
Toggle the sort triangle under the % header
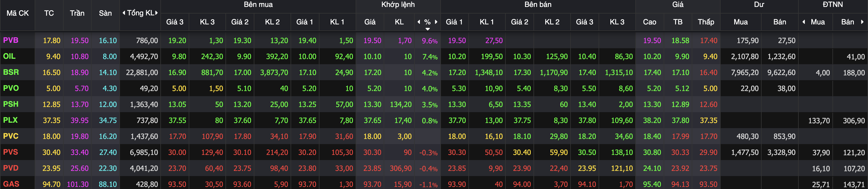coord(428,29)
